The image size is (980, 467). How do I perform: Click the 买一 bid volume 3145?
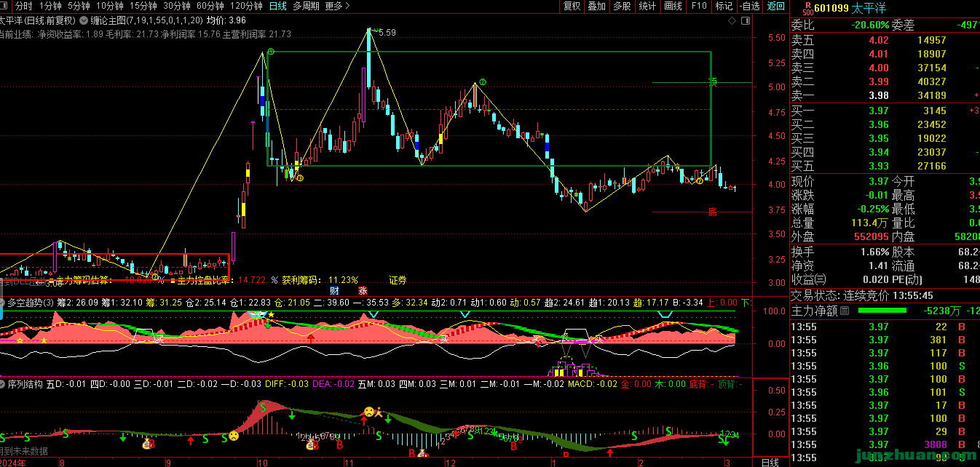934,111
